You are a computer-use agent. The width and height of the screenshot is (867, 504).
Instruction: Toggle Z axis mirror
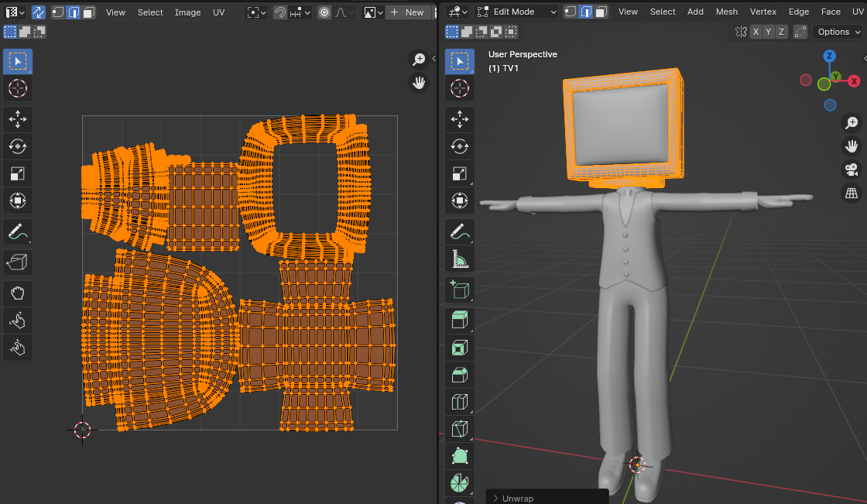coord(781,32)
